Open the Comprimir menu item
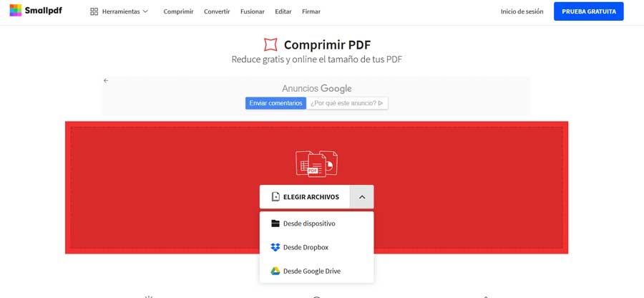 click(178, 11)
